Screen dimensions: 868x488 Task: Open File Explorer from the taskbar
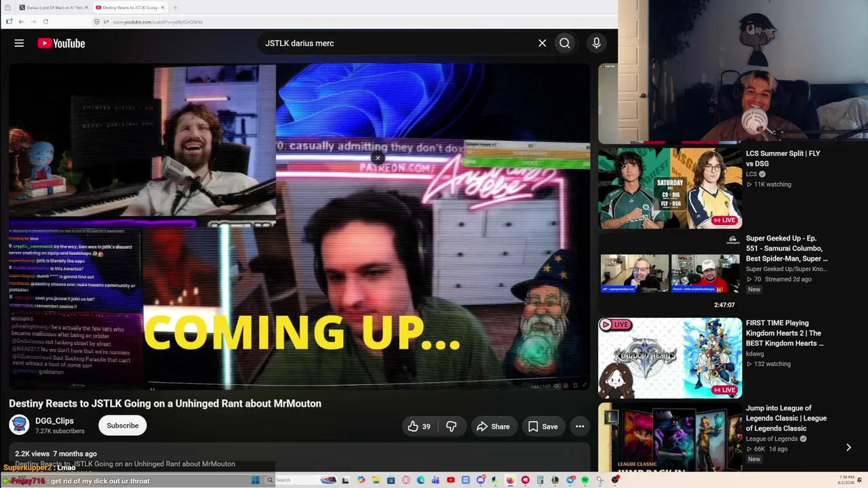(x=376, y=480)
